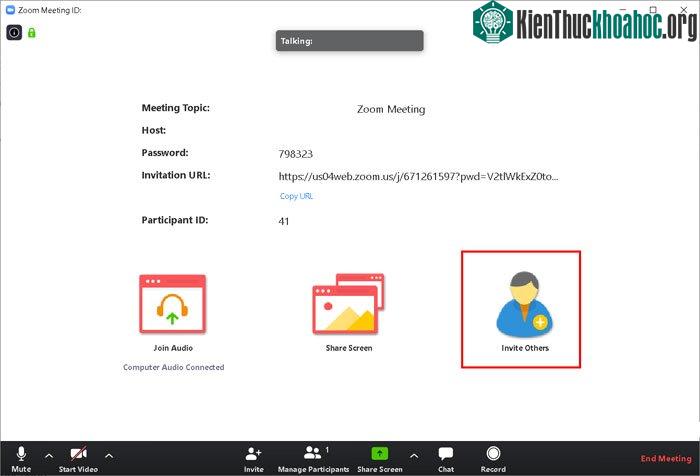Click green Share Screen toolbar button
The height and width of the screenshot is (476, 700).
pyautogui.click(x=380, y=459)
